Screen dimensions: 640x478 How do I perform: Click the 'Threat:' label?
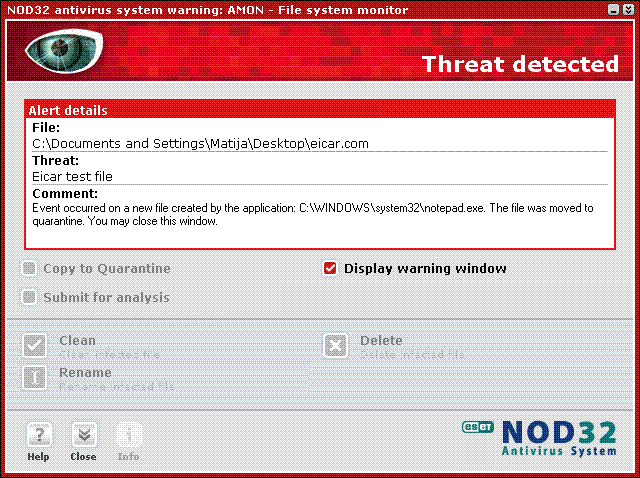click(x=56, y=160)
